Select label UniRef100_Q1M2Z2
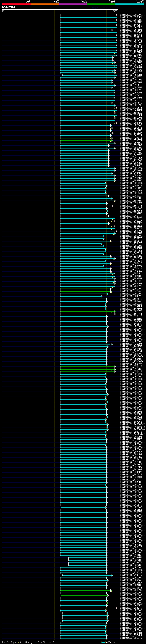This screenshot has height=644, width=146. click(x=131, y=218)
